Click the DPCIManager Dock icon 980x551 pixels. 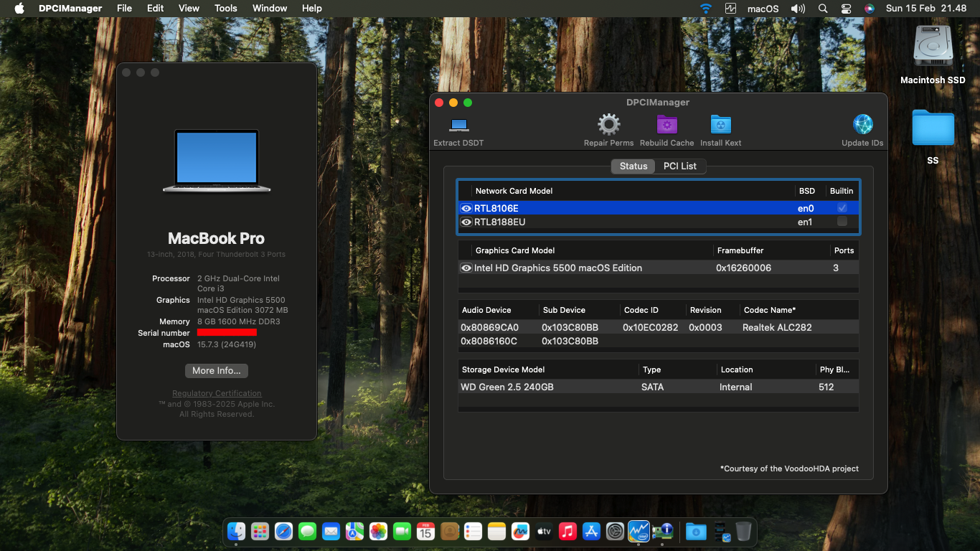[662, 531]
